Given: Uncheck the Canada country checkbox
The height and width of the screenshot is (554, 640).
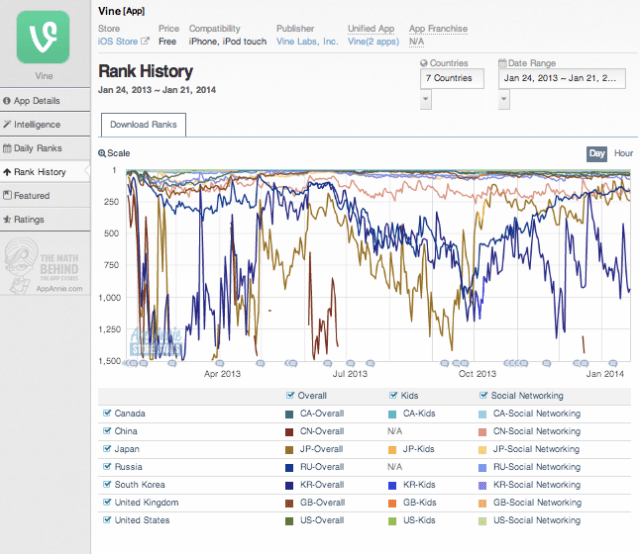Looking at the screenshot, I should [107, 413].
